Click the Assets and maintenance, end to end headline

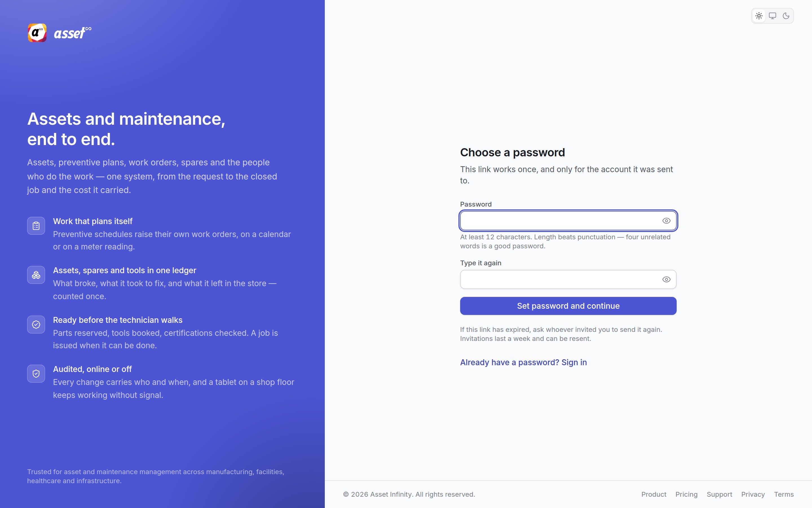(126, 129)
